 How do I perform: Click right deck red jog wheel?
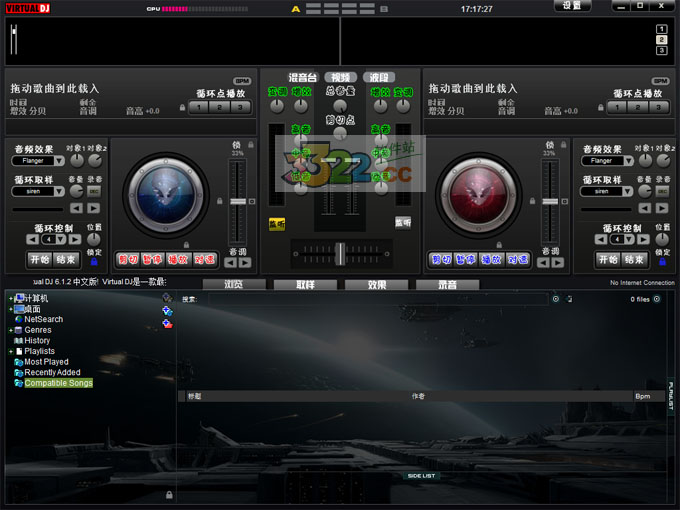479,195
